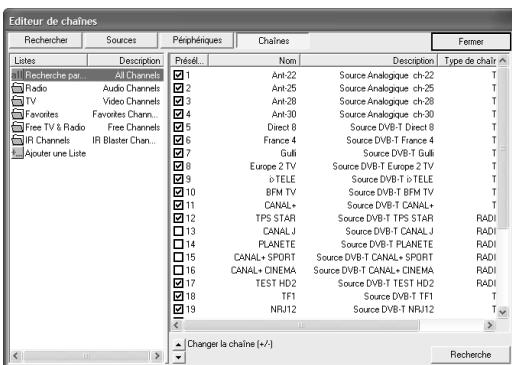
Task: Select the 'NRJ12' channel name
Action: [x=283, y=309]
